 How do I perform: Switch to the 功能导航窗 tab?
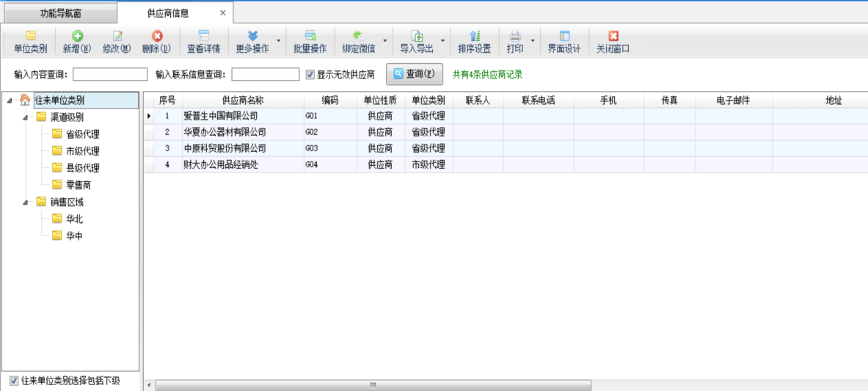coord(60,12)
